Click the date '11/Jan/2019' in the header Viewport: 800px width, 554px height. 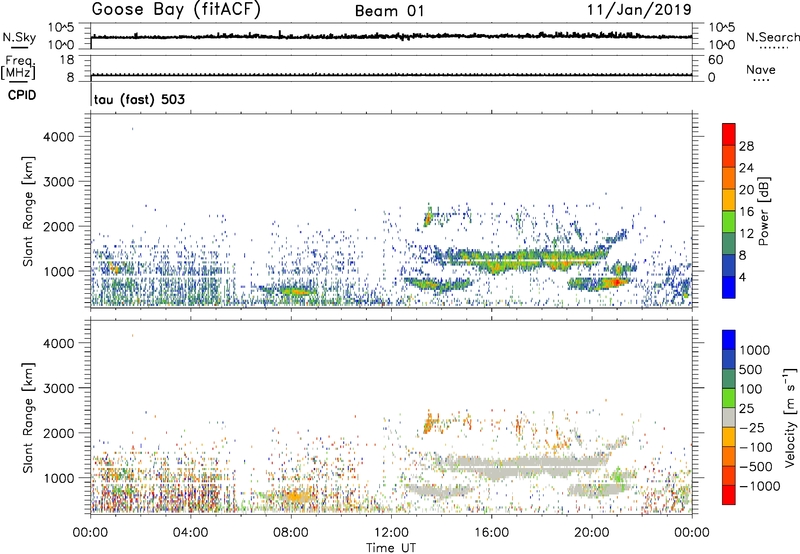(640, 9)
